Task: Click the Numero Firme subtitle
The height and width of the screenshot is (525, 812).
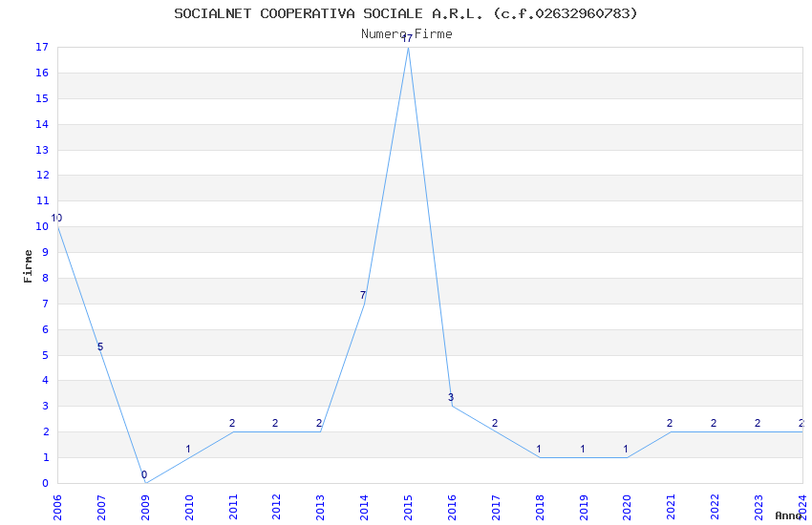Action: (x=407, y=34)
